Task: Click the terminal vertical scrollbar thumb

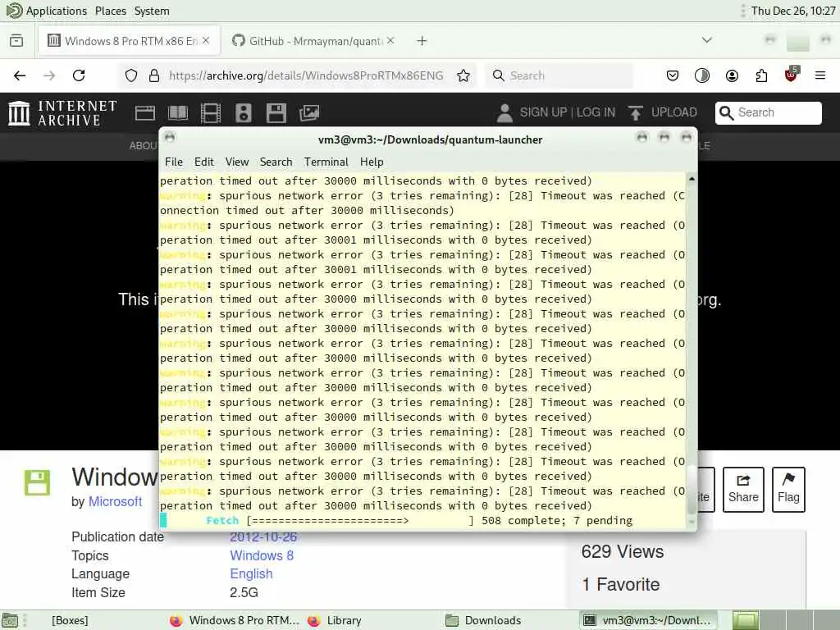Action: [x=692, y=489]
